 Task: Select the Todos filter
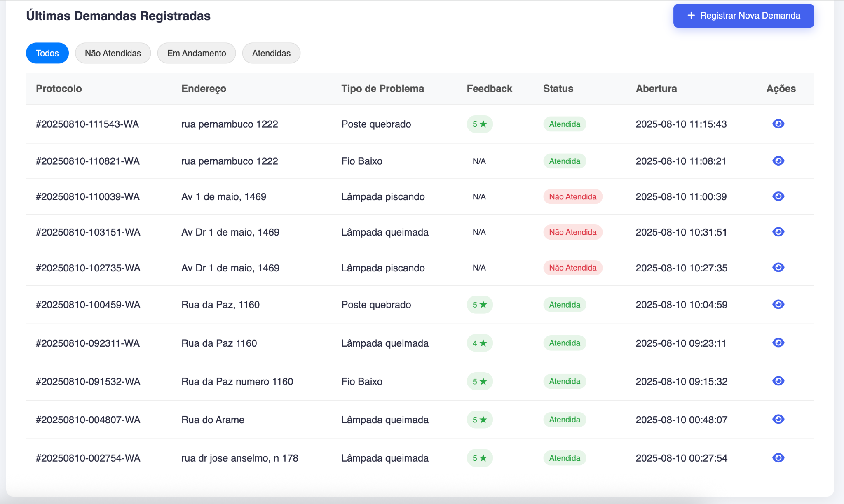47,53
